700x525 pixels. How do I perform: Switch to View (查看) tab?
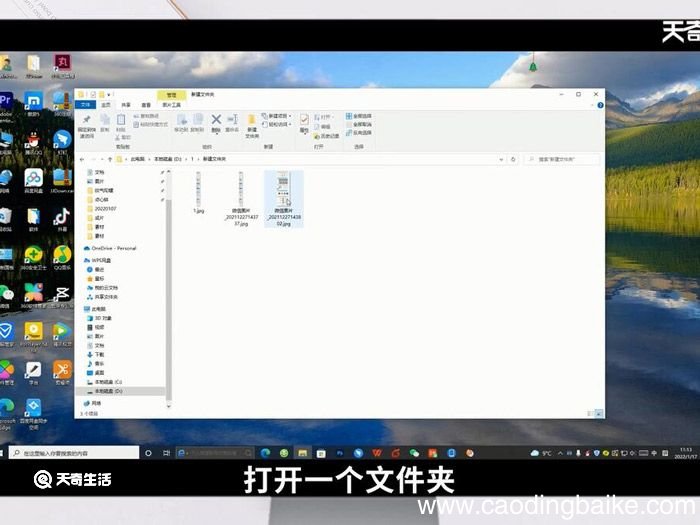146,105
